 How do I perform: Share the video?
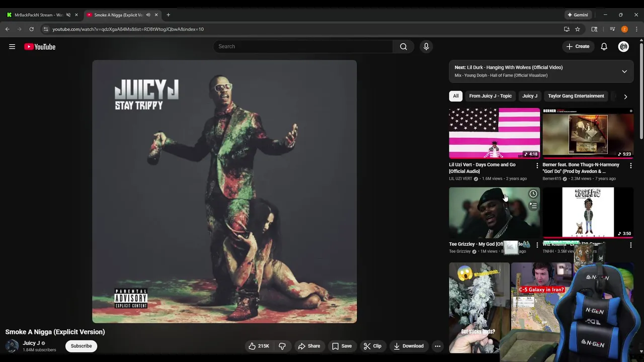coord(309,346)
